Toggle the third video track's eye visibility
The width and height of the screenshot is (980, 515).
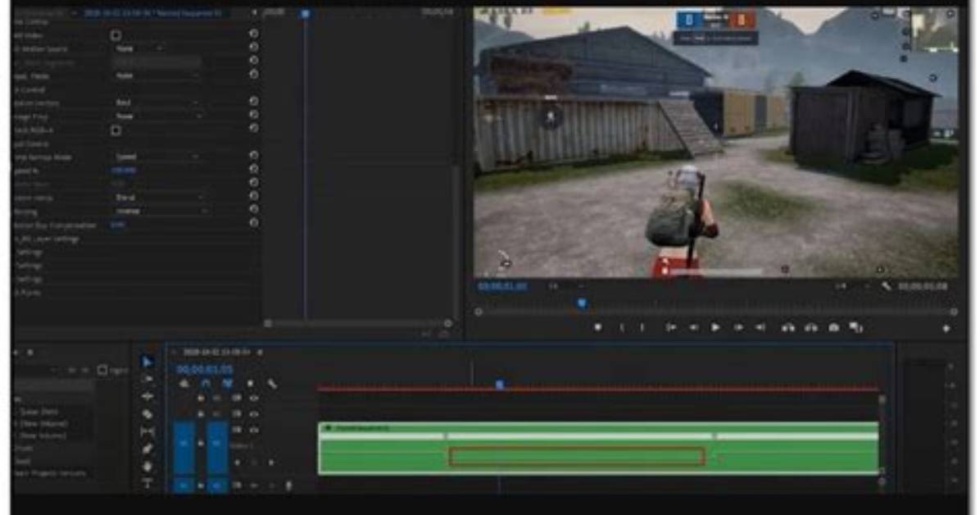254,430
